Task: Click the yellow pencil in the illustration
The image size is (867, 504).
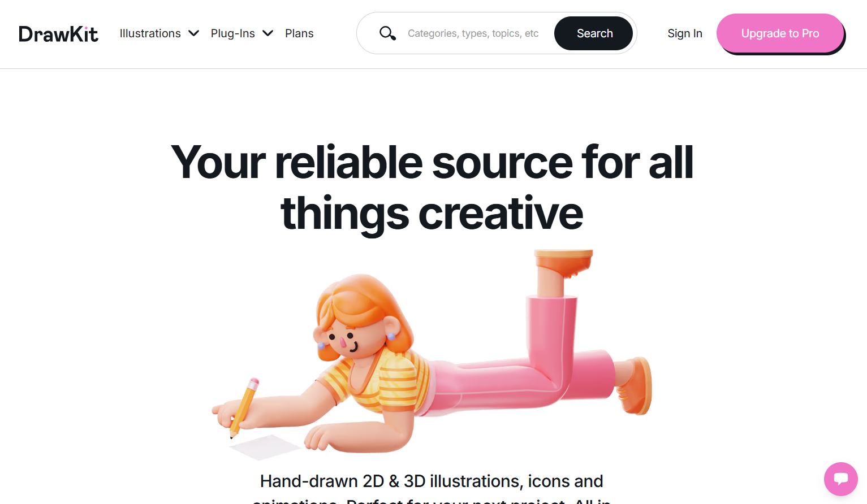Action: coord(244,408)
